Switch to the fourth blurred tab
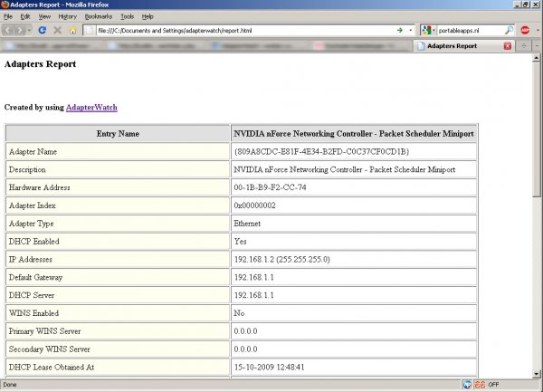Image resolution: width=543 pixels, height=392 pixels. click(x=361, y=46)
